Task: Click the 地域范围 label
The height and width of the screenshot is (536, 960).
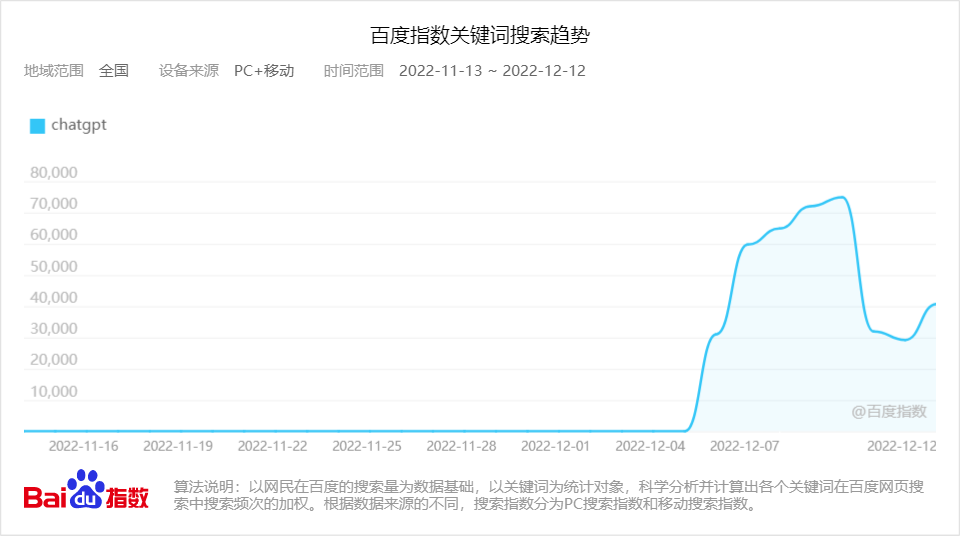Action: 54,71
